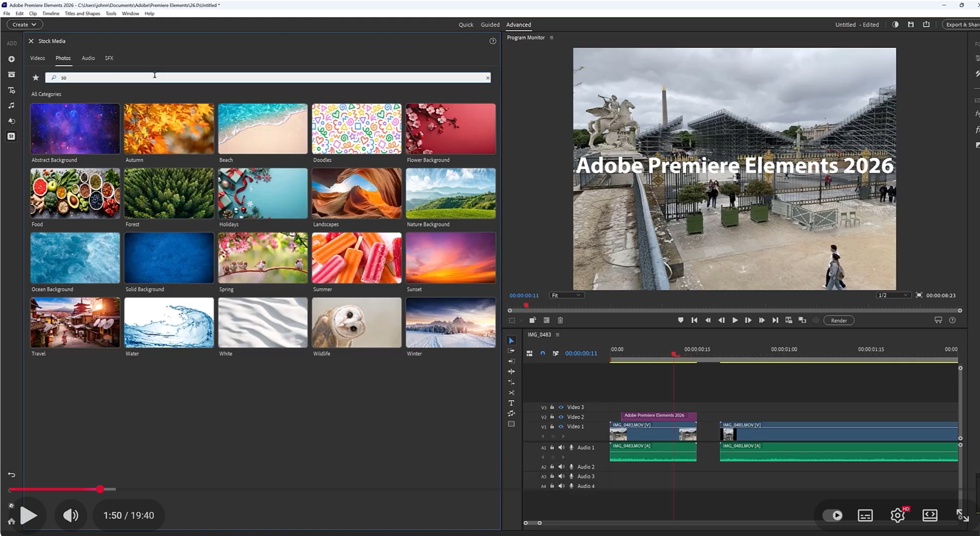Click the Program Monitor scrub bar
This screenshot has height=536, width=980.
pyautogui.click(x=734, y=310)
